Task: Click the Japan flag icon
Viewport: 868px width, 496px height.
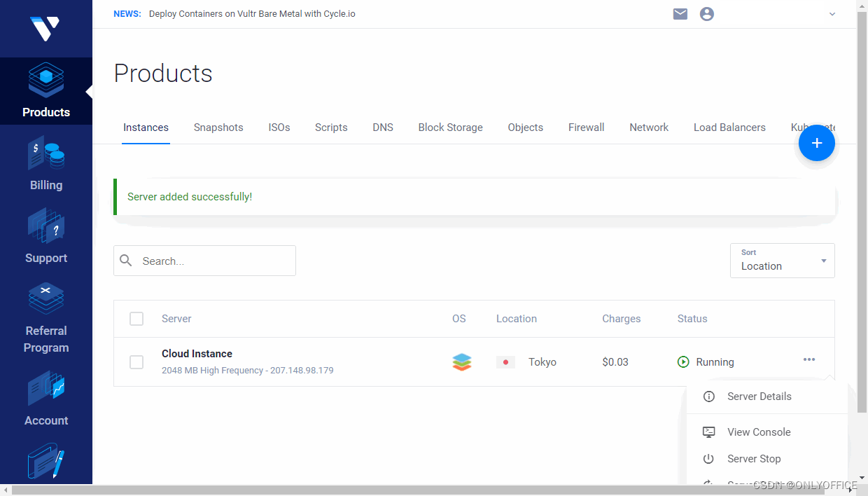Action: click(505, 362)
